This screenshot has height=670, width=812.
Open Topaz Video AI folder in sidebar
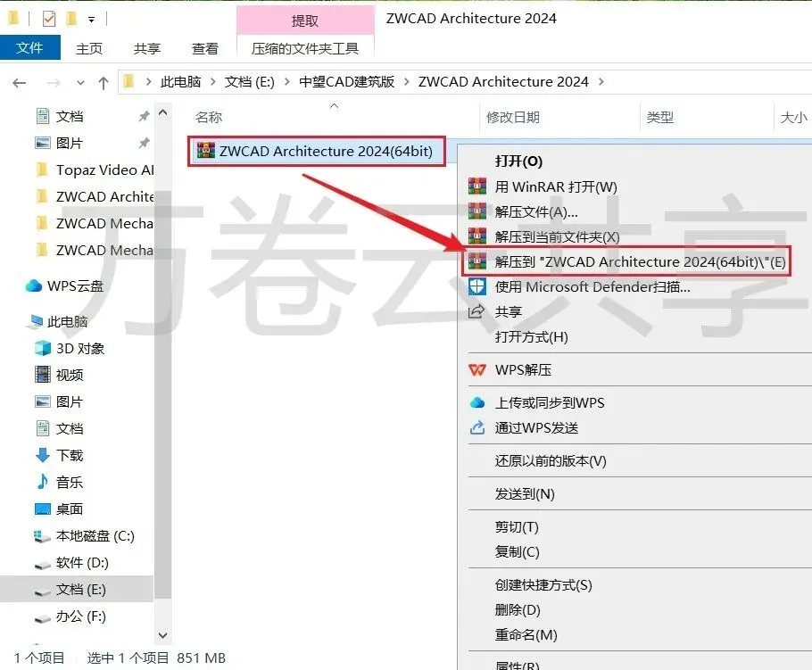tap(104, 170)
